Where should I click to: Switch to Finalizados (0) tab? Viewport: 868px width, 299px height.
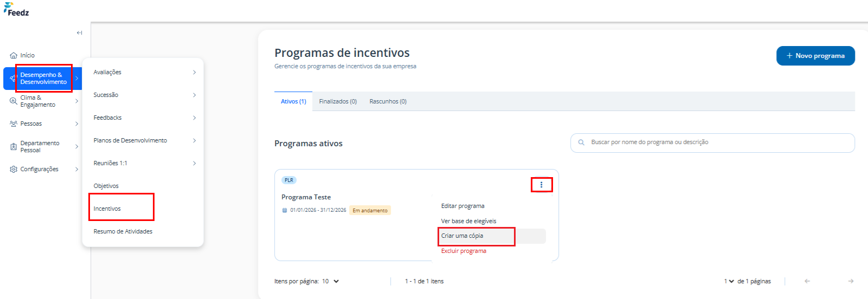pos(338,101)
